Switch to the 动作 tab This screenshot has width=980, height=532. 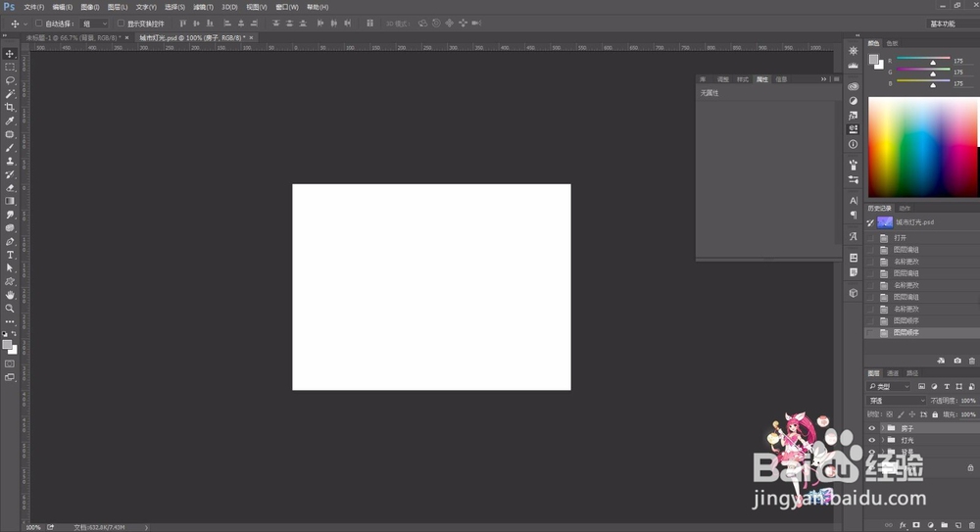[x=905, y=208]
